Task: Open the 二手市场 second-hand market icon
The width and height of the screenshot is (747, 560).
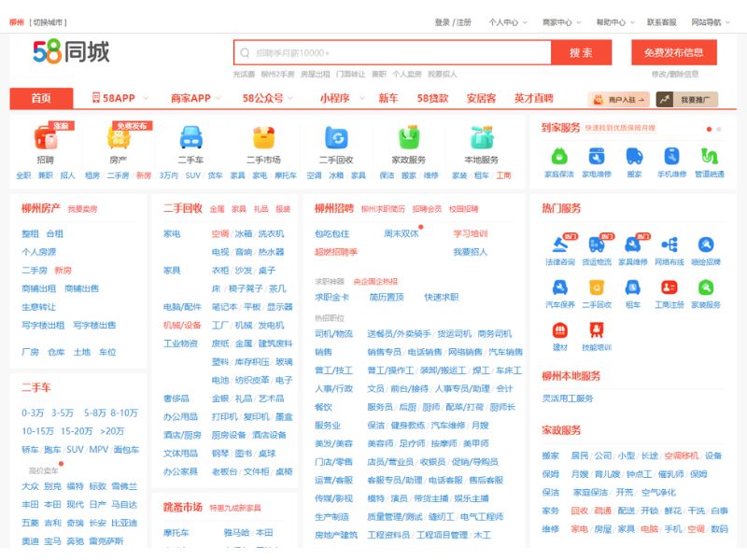Action: pos(263,137)
